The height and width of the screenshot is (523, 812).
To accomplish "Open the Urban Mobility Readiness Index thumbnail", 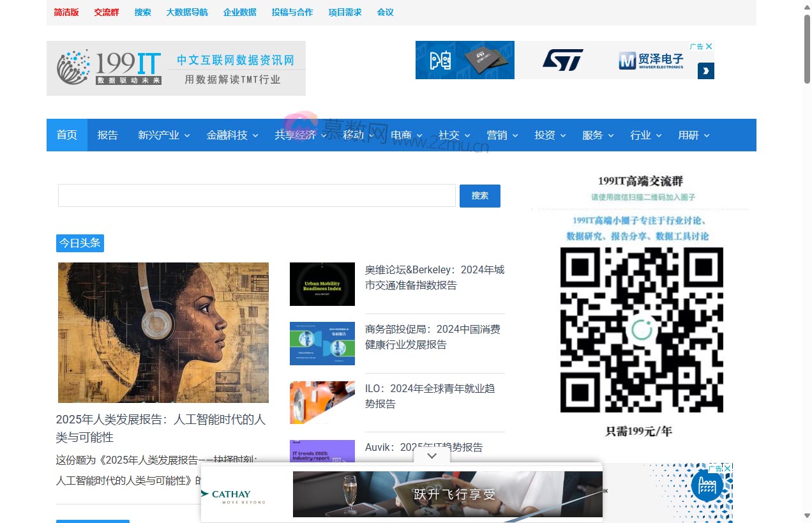I will 322,284.
